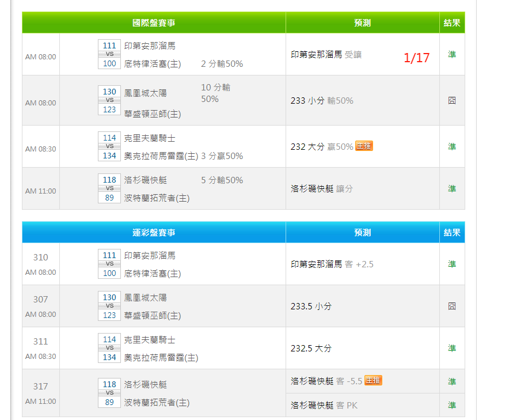
Task: Click the red 1/17 date label
Action: [416, 58]
